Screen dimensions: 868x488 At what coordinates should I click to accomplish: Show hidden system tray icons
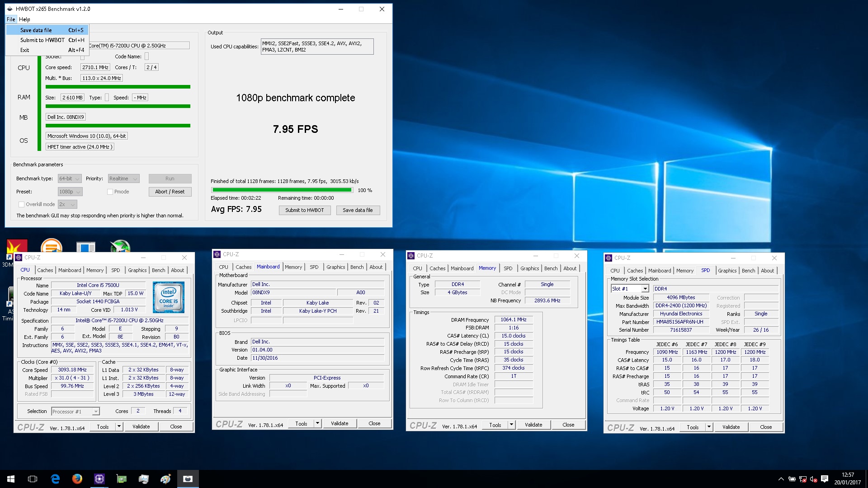point(781,479)
